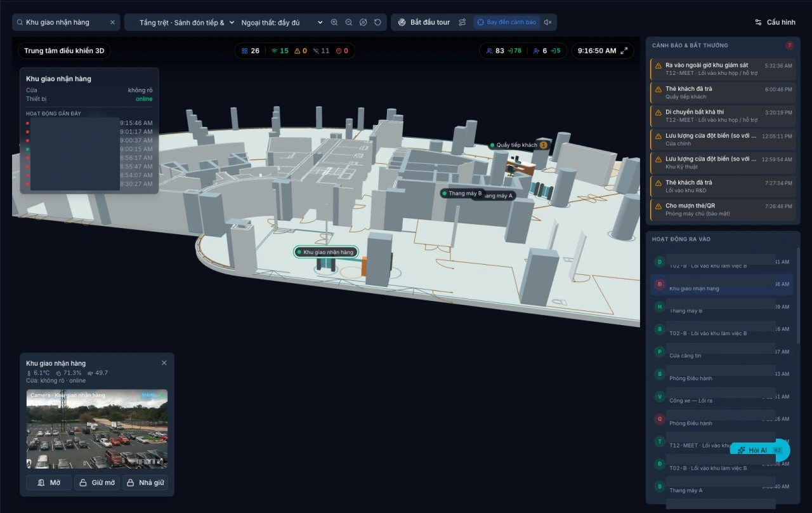Viewport: 812px width, 513px height.
Task: Click the Nhả giữ door button
Action: pos(145,483)
